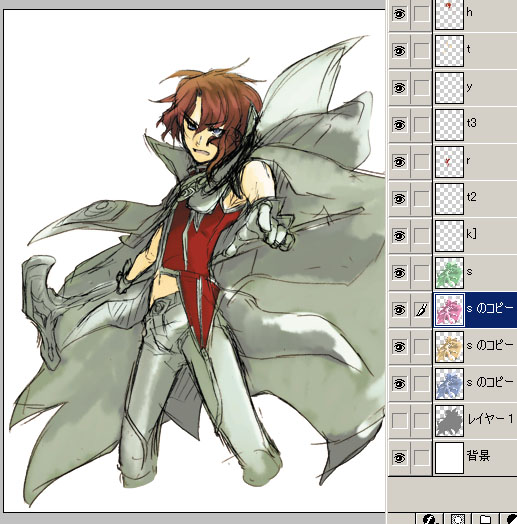Select layer name k]
The height and width of the screenshot is (524, 517).
pos(472,234)
